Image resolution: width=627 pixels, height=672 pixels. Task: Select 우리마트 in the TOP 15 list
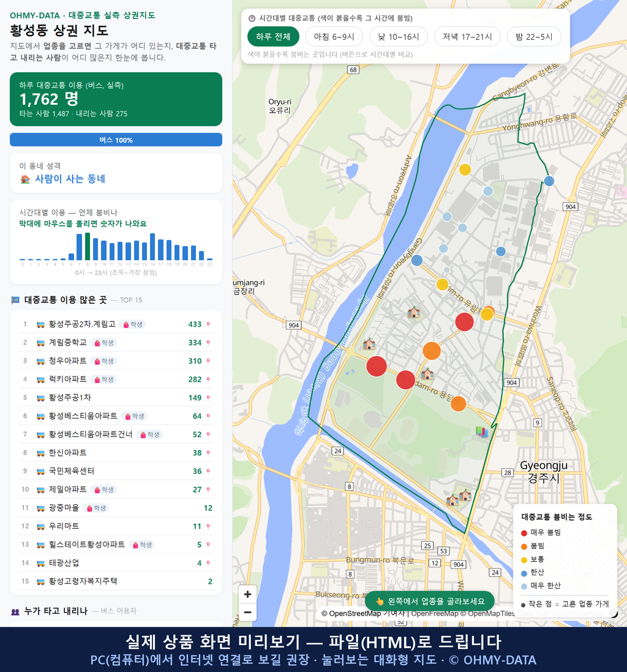coord(116,527)
